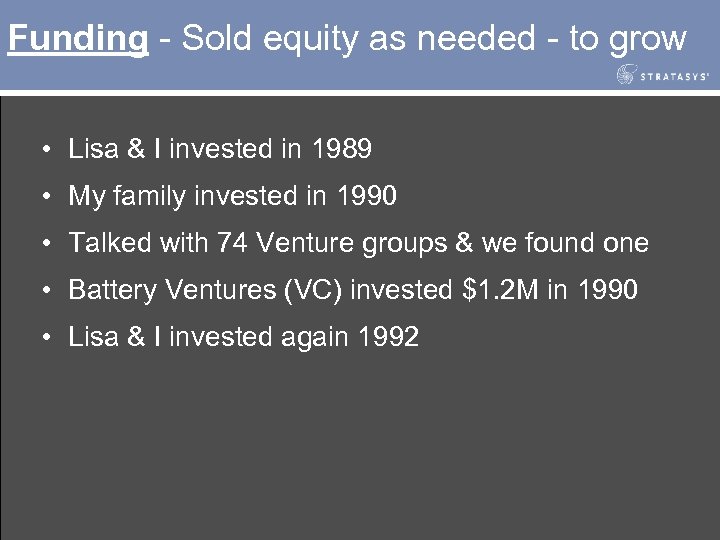Click the "My family invested in 1990" bullet text
Image resolution: width=720 pixels, height=540 pixels.
pos(232,197)
